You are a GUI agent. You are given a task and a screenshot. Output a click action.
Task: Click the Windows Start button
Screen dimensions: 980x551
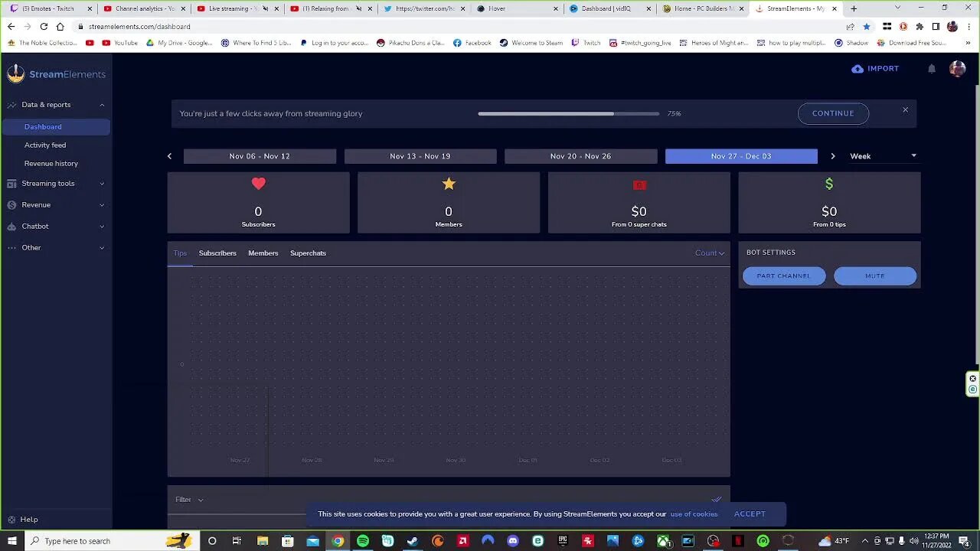click(x=11, y=541)
